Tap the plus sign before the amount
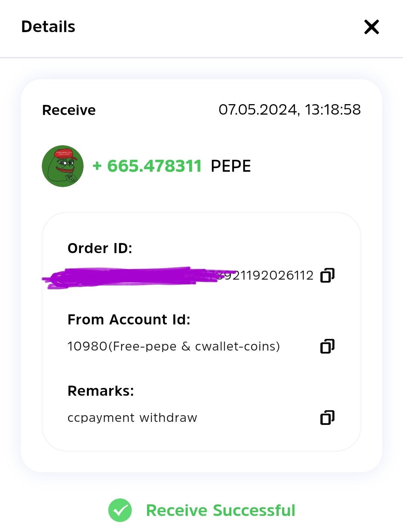Viewport: 403px width, 532px height. pos(97,166)
